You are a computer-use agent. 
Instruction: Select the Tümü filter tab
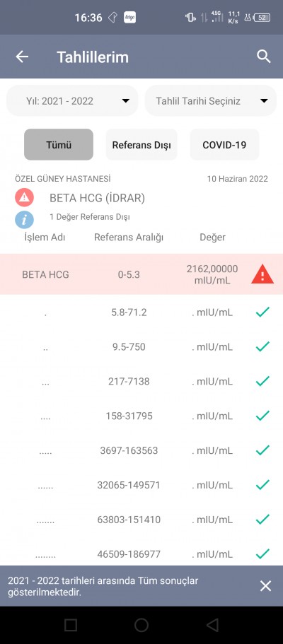59,145
